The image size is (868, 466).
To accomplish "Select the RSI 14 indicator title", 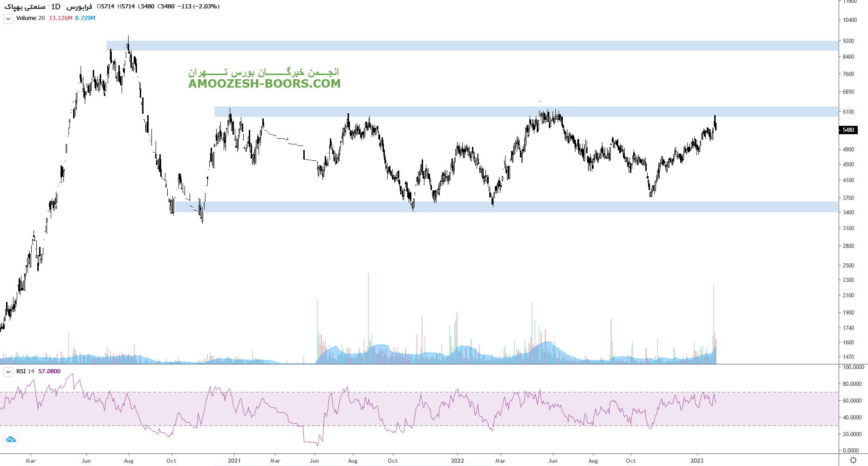I will [25, 371].
